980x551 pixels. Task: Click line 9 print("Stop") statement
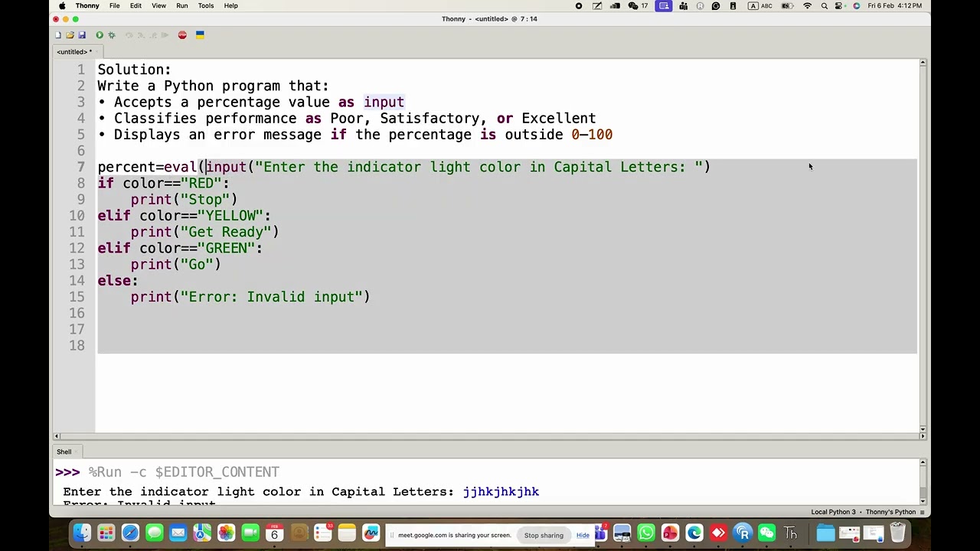pos(184,199)
